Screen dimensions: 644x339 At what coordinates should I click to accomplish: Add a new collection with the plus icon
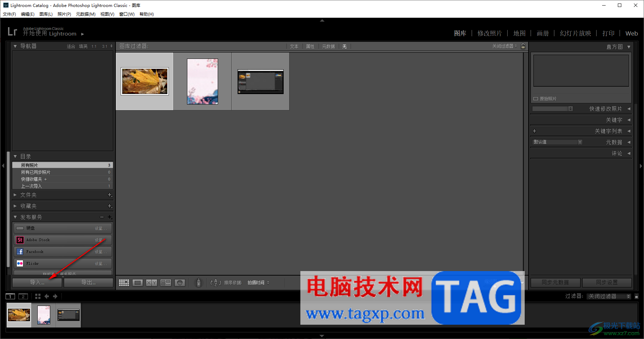click(110, 206)
